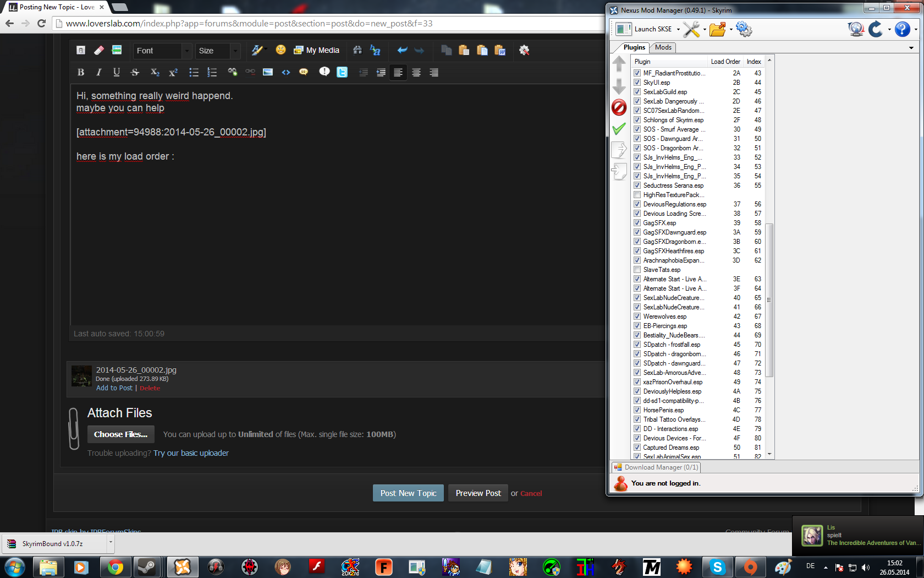
Task: Uncheck the GagSFX.esp plugin
Action: pos(637,223)
